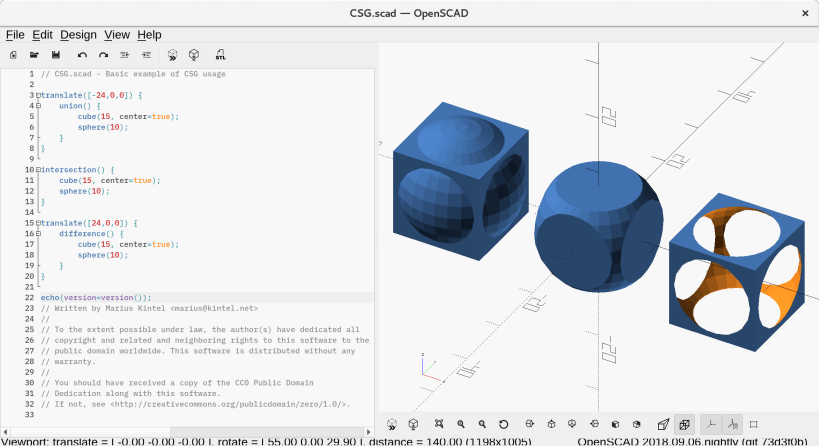The height and width of the screenshot is (446, 819).
Task: Click 'sphere(10);' on line 6
Action: pos(103,127)
